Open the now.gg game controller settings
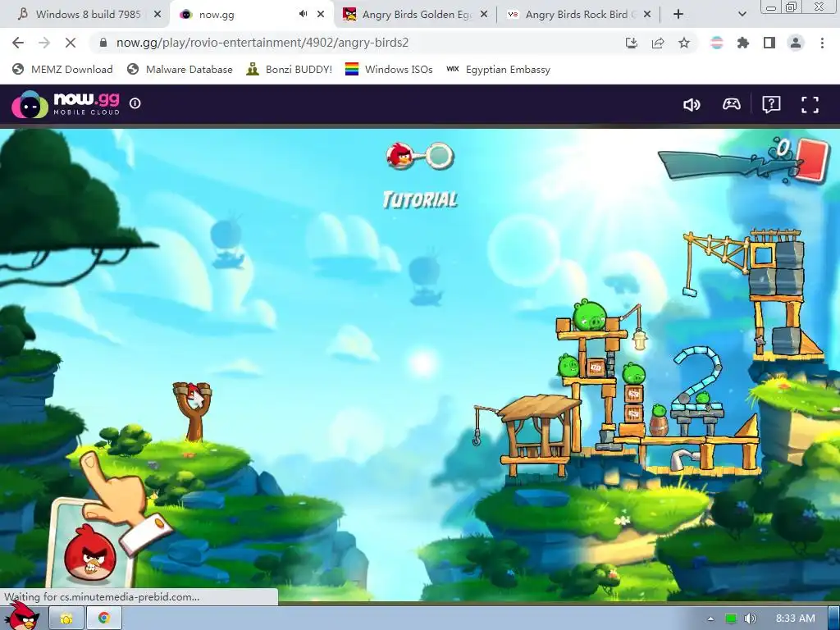Screen dimensions: 840x630 pyautogui.click(x=731, y=104)
